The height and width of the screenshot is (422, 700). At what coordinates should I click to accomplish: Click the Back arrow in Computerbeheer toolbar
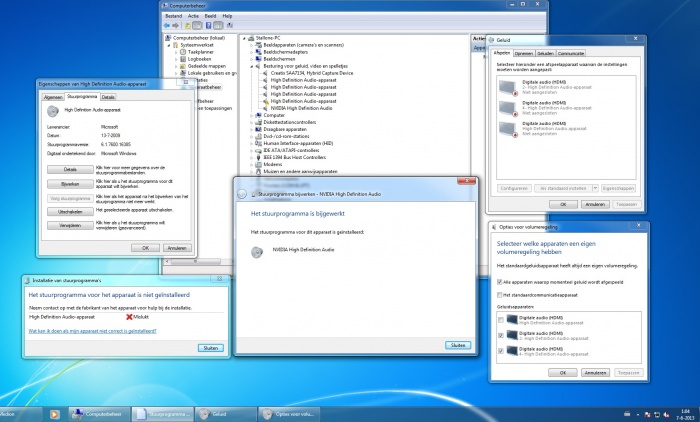coord(167,25)
